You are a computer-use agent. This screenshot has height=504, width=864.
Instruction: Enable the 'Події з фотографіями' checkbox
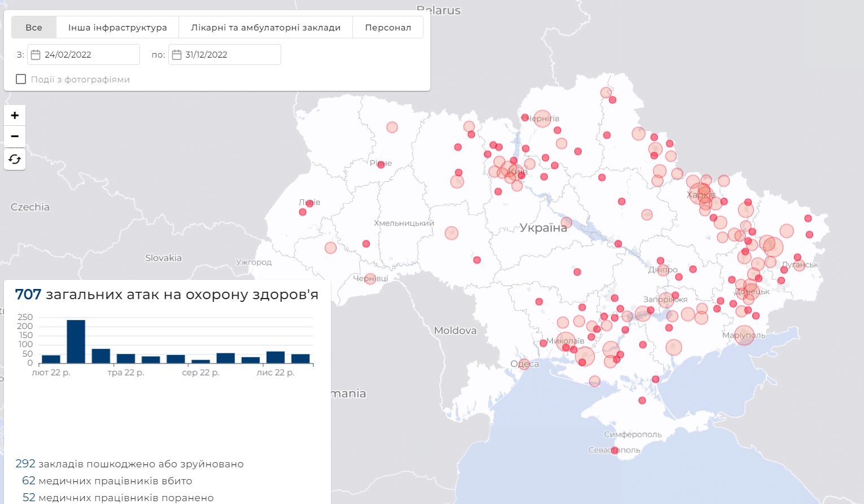21,79
